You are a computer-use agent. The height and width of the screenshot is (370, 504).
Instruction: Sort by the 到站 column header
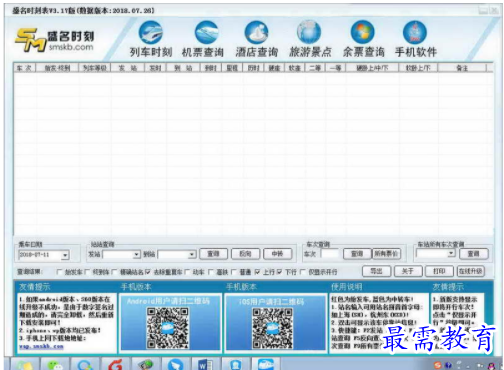tap(183, 68)
